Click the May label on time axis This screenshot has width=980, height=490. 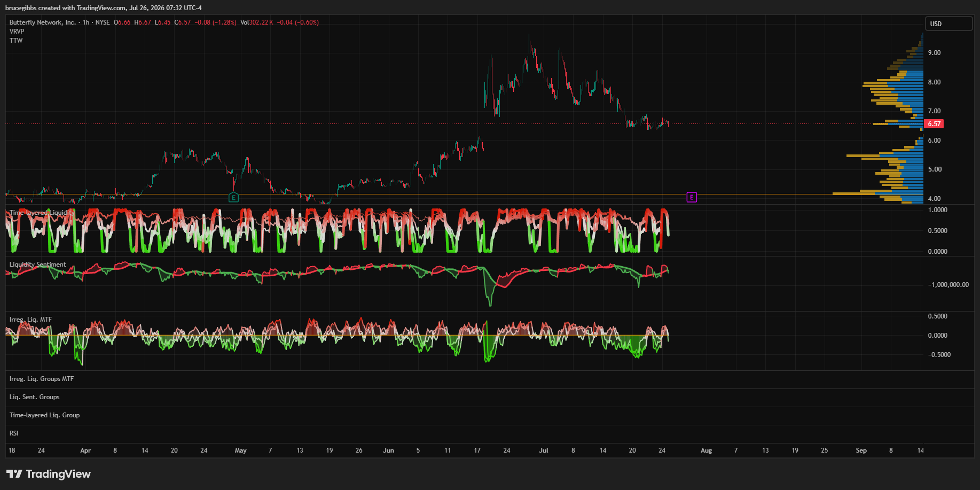pyautogui.click(x=241, y=450)
